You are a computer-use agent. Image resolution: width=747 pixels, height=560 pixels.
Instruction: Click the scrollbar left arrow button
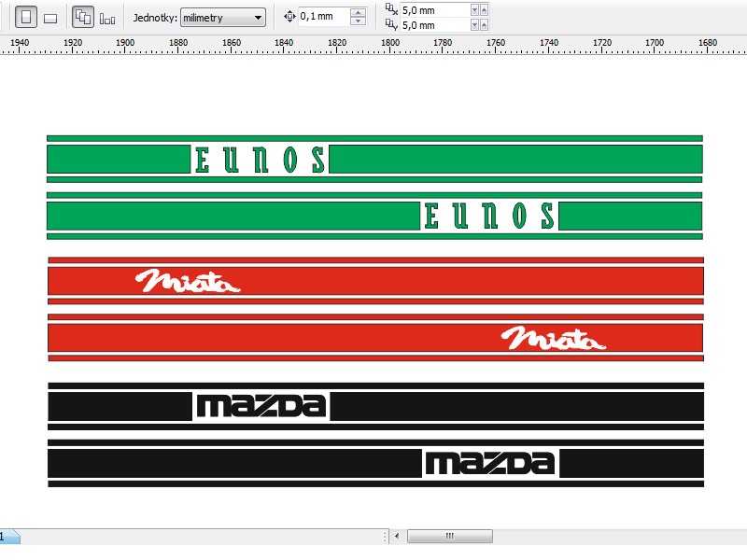[x=397, y=536]
